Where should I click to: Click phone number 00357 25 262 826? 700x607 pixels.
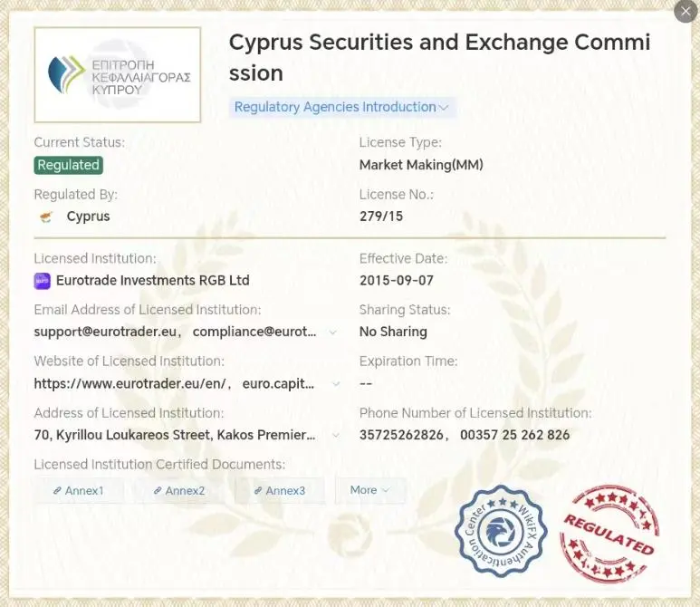coord(514,435)
